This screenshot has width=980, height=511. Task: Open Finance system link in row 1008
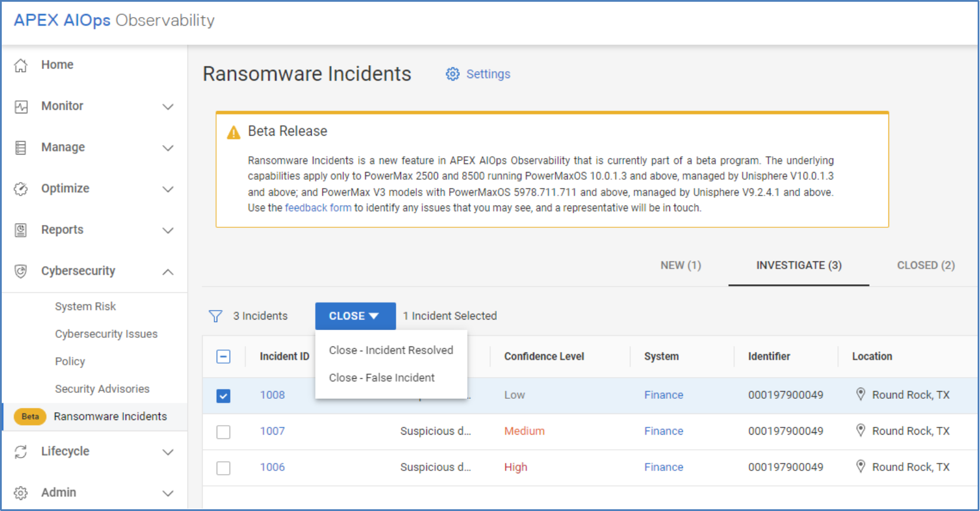[x=664, y=395]
